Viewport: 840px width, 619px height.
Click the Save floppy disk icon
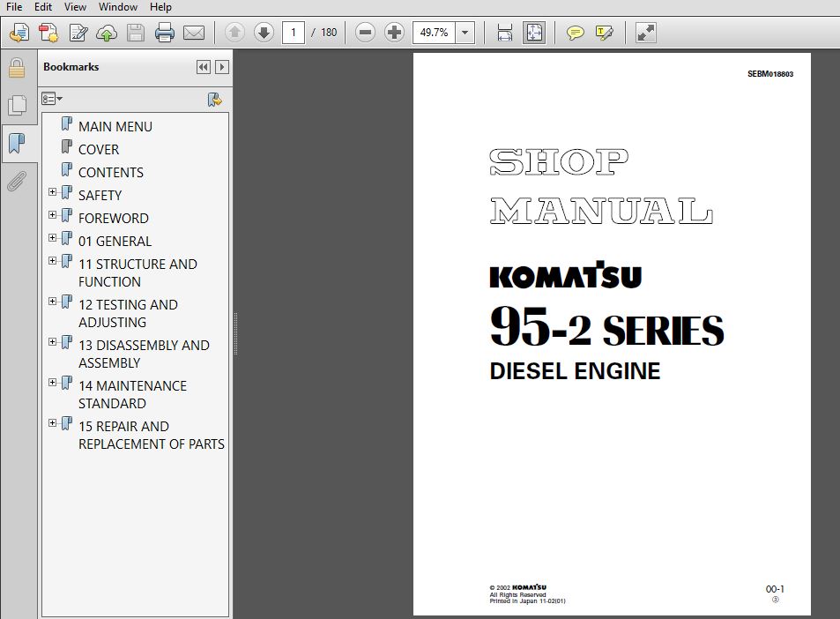pyautogui.click(x=136, y=33)
